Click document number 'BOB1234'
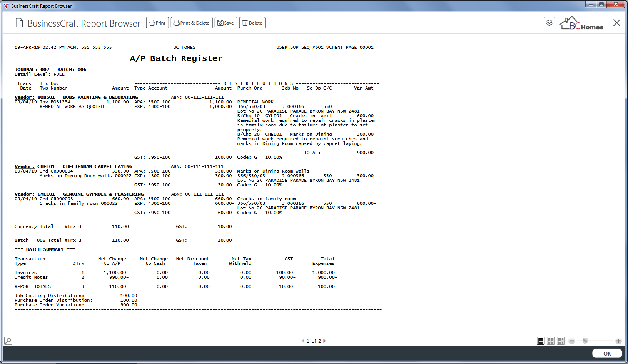The width and height of the screenshot is (628, 364). pos(60,102)
